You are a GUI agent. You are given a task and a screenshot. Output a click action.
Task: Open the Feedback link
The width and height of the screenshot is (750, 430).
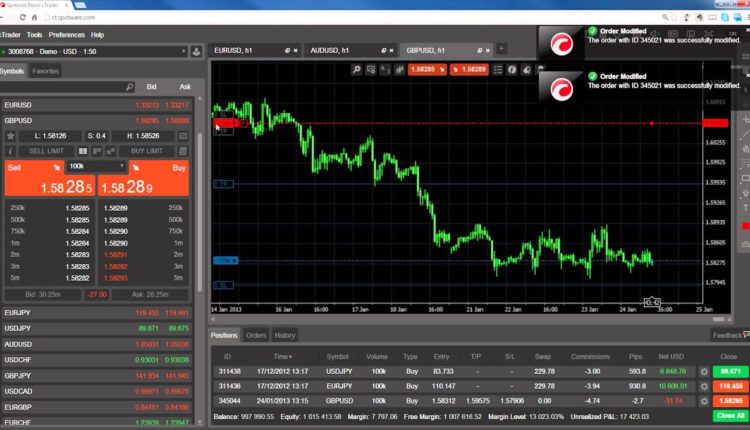pyautogui.click(x=730, y=335)
